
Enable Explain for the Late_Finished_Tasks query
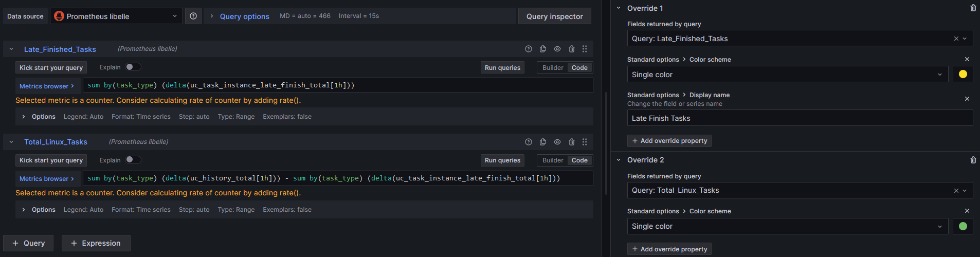133,67
